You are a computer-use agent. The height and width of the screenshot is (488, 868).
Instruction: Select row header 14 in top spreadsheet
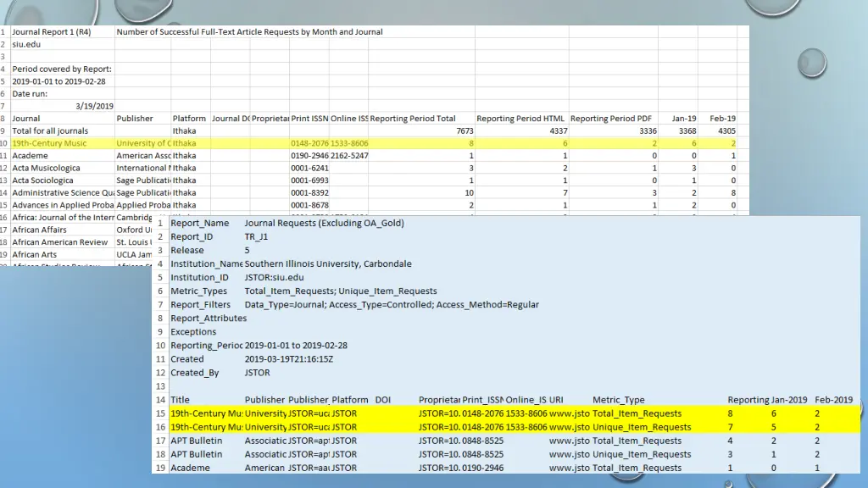(x=3, y=192)
